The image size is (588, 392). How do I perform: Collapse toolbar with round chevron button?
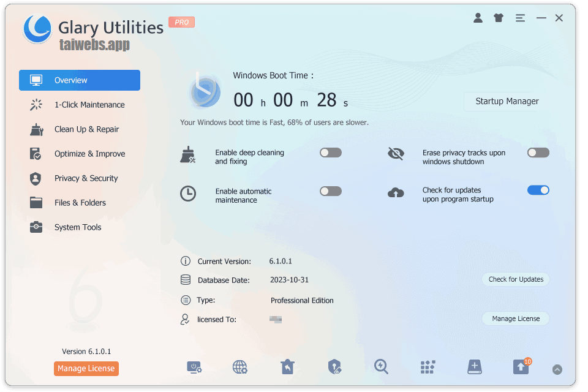pyautogui.click(x=557, y=370)
